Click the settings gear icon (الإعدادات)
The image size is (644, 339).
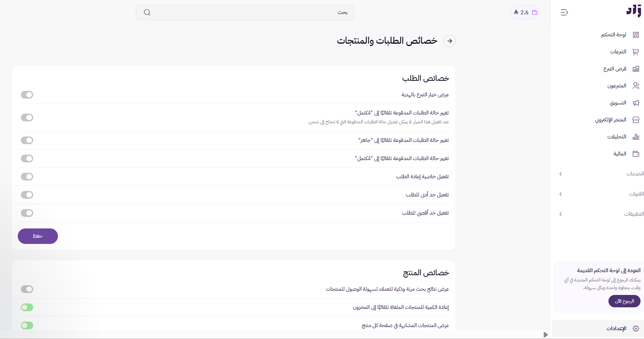point(636,329)
